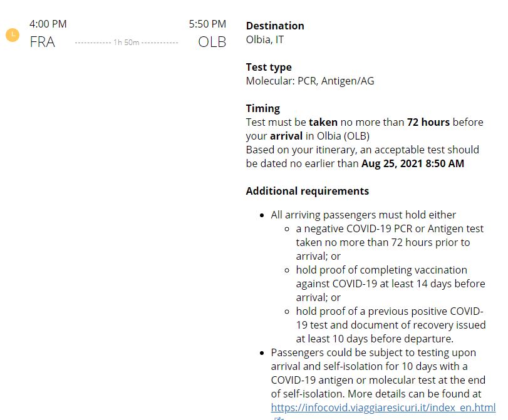Select the FRA departure airport code
The image size is (508, 420).
(43, 42)
